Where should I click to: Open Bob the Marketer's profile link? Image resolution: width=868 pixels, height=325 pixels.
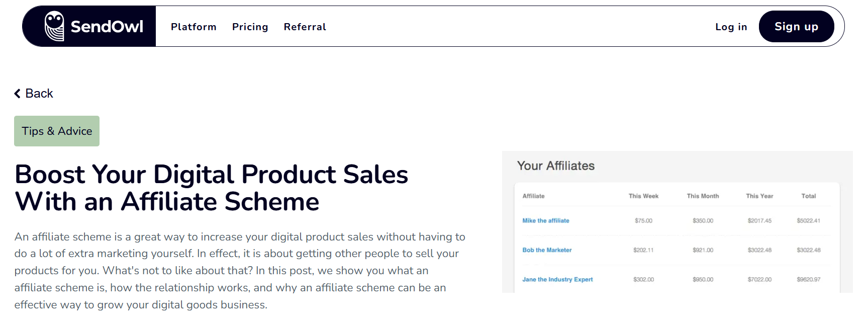coord(547,250)
